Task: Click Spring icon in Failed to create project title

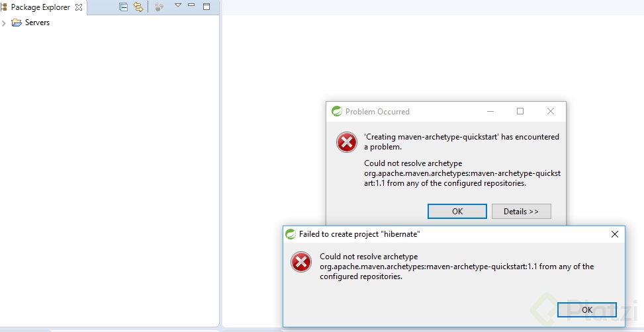Action: [x=291, y=234]
